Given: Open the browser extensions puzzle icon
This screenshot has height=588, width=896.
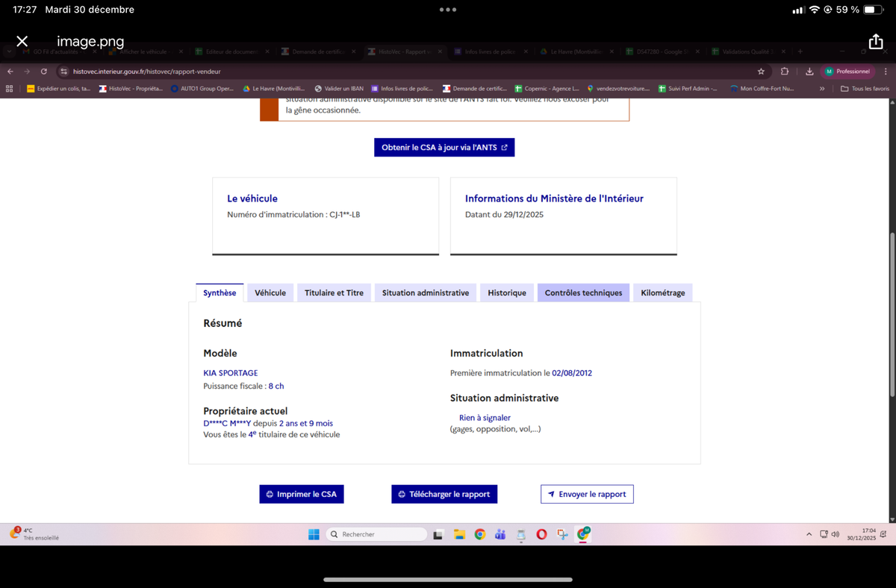Looking at the screenshot, I should pyautogui.click(x=785, y=72).
